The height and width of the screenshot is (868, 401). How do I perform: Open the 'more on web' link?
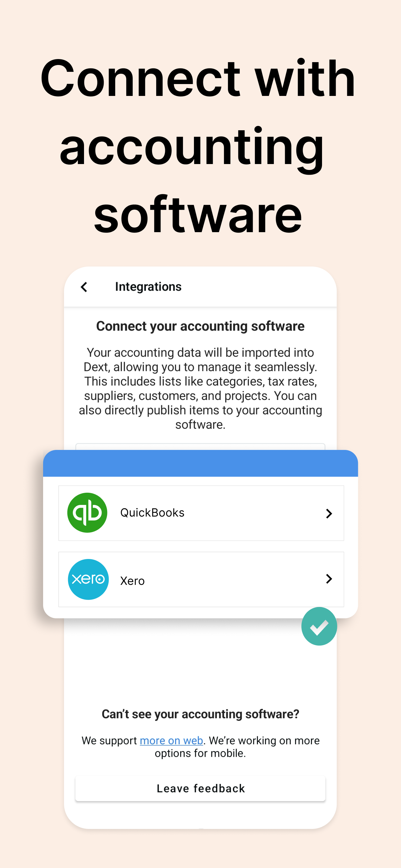[x=171, y=741]
